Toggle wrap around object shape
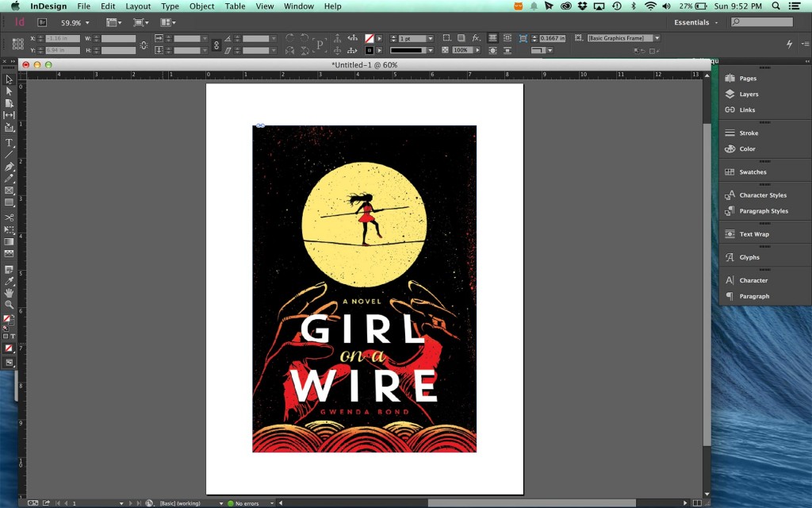Viewport: 812px width, 508px height. coord(492,50)
